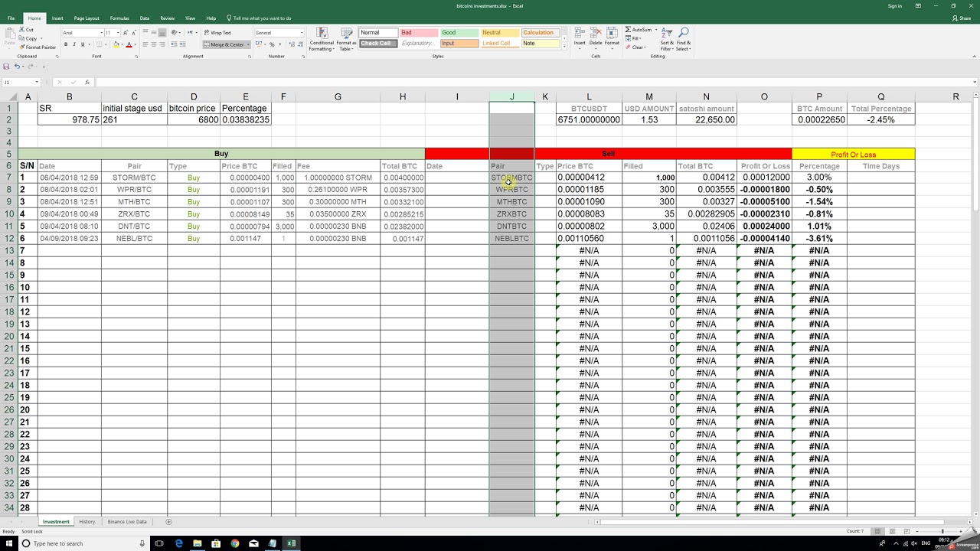Apply the Bad cell style
The width and height of the screenshot is (980, 551).
tap(418, 33)
